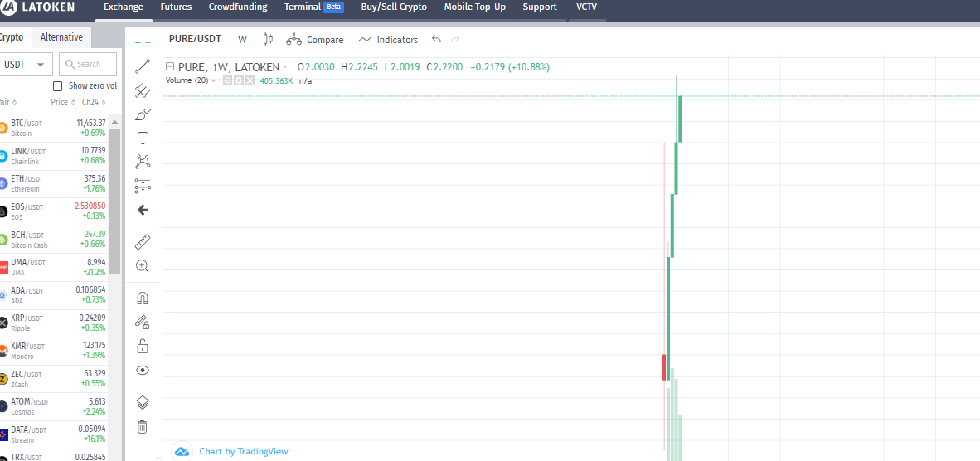Sort pair list by Price column
Viewport: 980px width, 461px height.
click(x=63, y=103)
